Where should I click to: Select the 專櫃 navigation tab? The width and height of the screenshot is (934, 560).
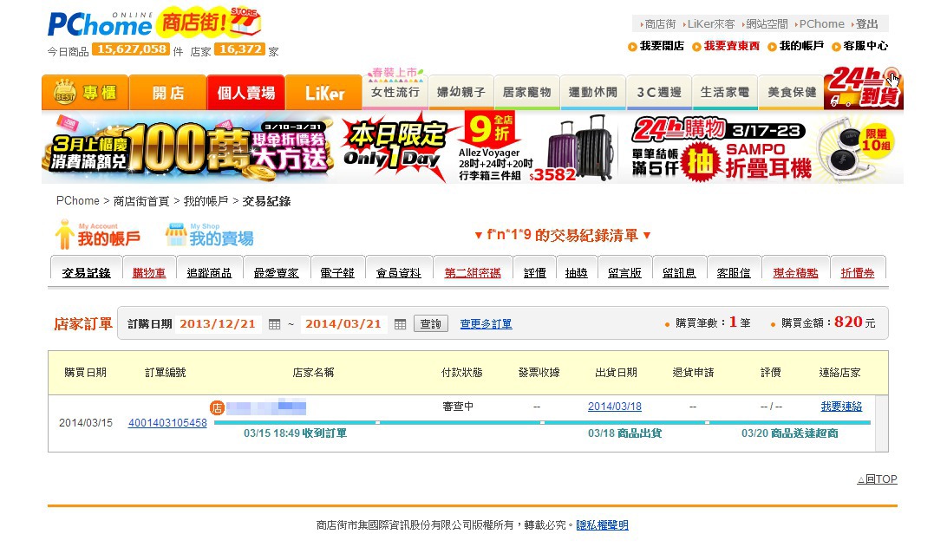coord(85,92)
